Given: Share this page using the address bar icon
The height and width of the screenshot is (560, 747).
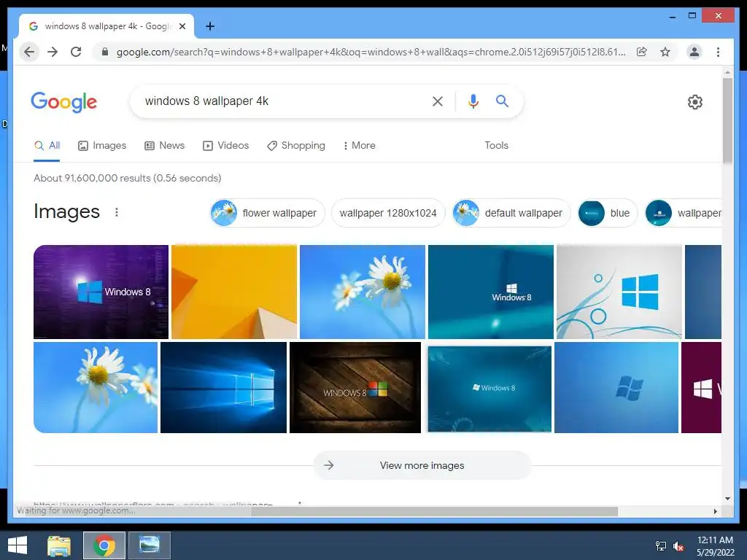Looking at the screenshot, I should [x=642, y=52].
